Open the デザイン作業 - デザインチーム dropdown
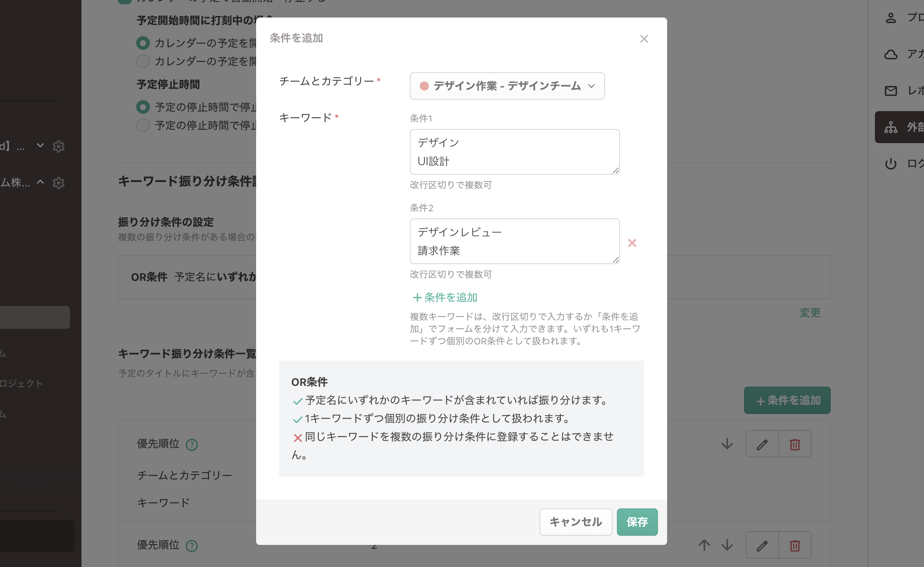Screen dimensions: 924x567 (x=507, y=86)
